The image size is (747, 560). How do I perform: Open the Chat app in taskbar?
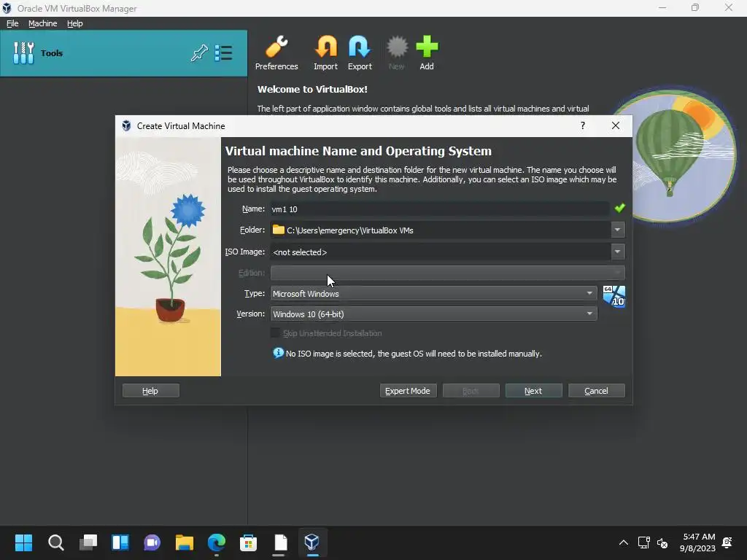pos(152,542)
